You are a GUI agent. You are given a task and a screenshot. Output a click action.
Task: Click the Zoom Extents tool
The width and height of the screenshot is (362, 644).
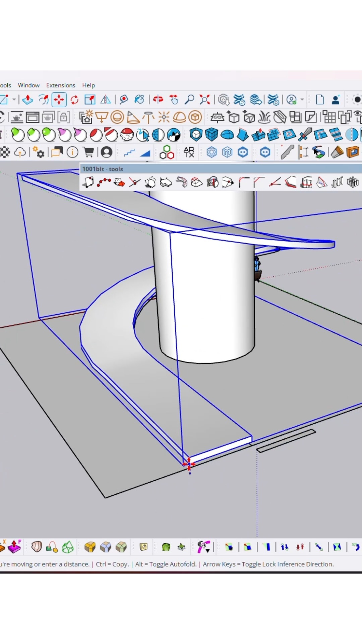(x=205, y=100)
